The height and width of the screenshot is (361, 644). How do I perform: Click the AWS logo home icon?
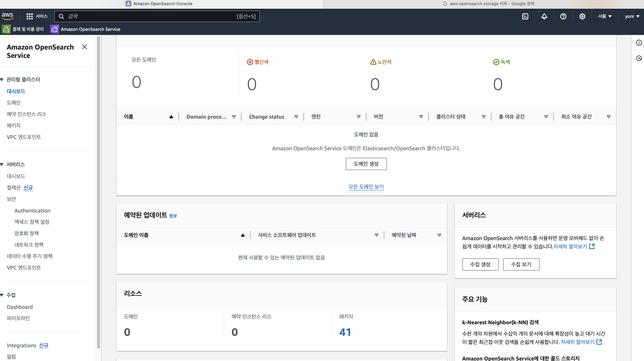7,16
